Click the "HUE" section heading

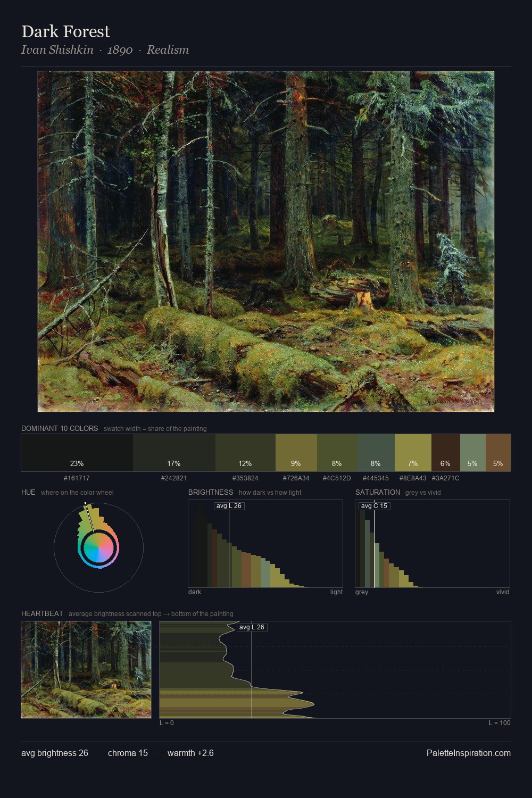point(28,492)
